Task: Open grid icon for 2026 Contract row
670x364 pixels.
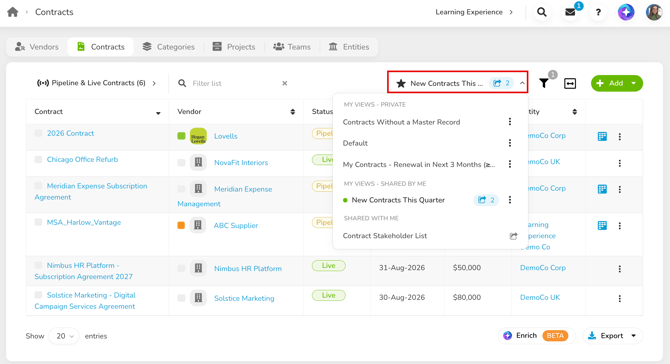Action: 602,136
